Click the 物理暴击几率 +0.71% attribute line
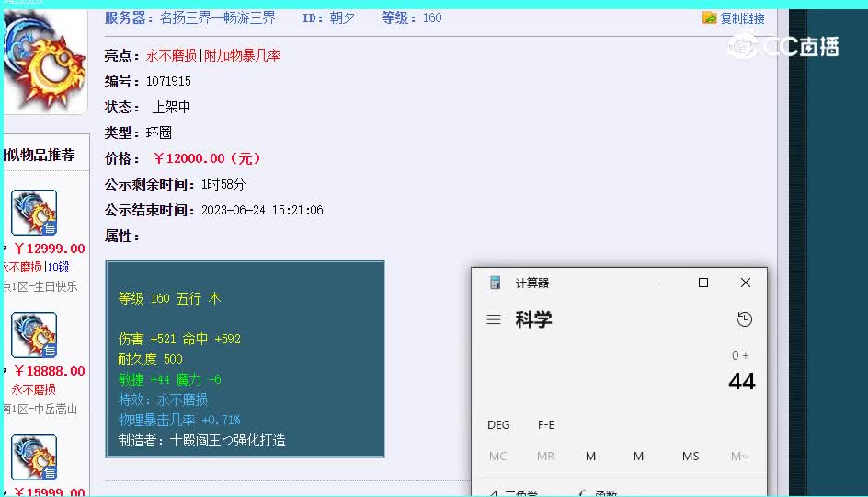The width and height of the screenshot is (868, 497). tap(179, 420)
